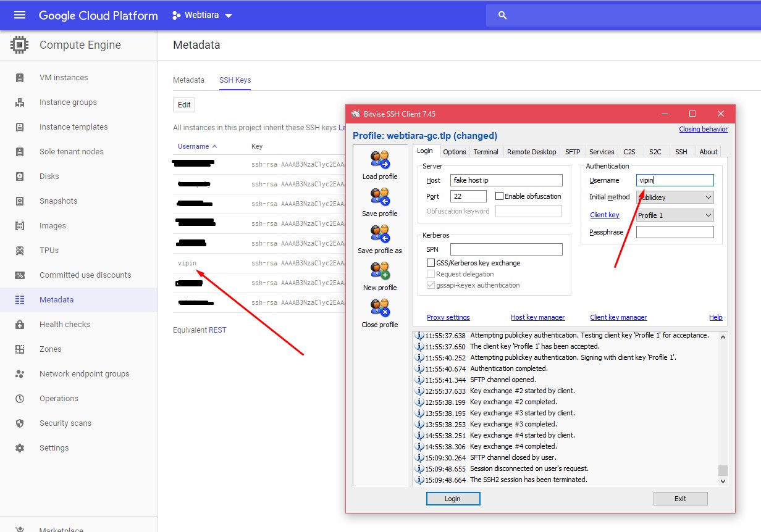
Task: Click the Zones sidebar icon
Action: (20, 349)
